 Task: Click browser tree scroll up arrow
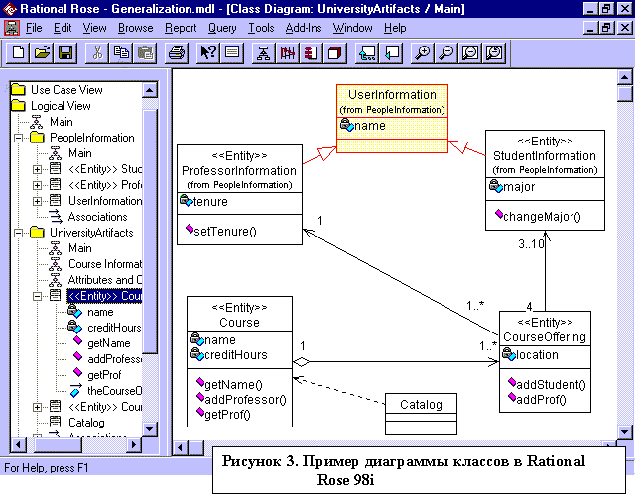coord(150,90)
